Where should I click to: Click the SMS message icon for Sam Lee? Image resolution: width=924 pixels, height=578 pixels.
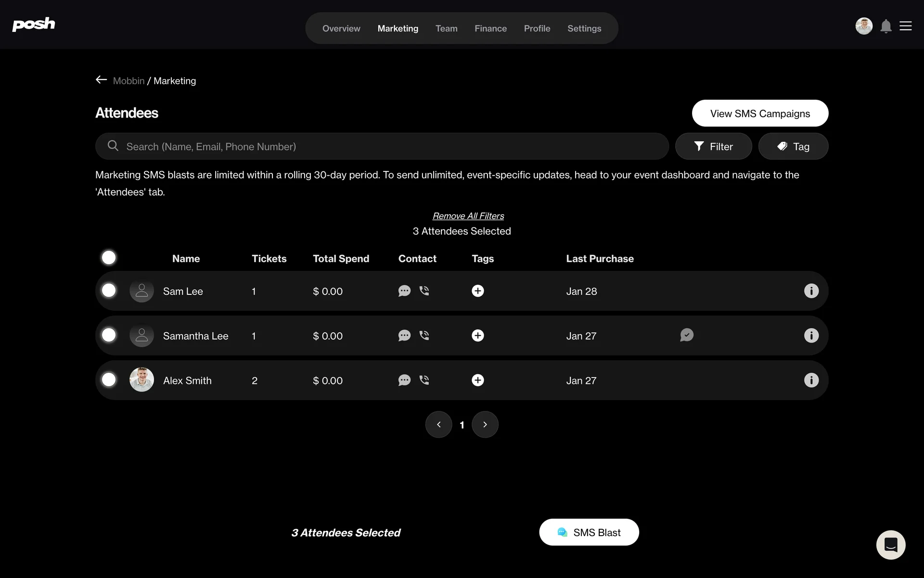click(404, 291)
